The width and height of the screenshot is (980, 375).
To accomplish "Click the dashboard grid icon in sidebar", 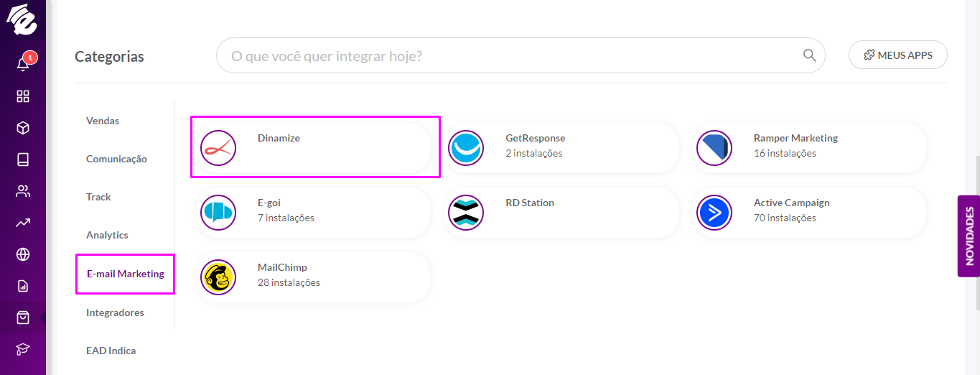I will point(23,96).
